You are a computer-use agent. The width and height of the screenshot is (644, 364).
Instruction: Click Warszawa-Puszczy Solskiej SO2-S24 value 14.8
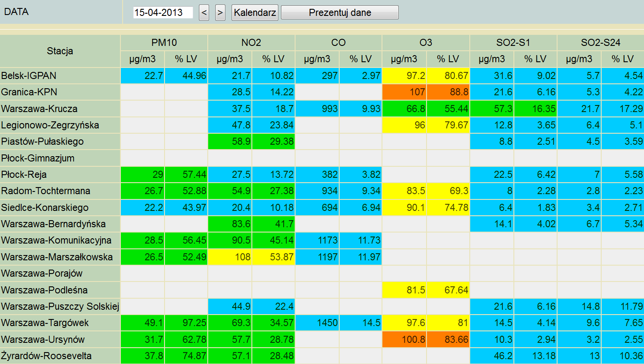point(579,306)
